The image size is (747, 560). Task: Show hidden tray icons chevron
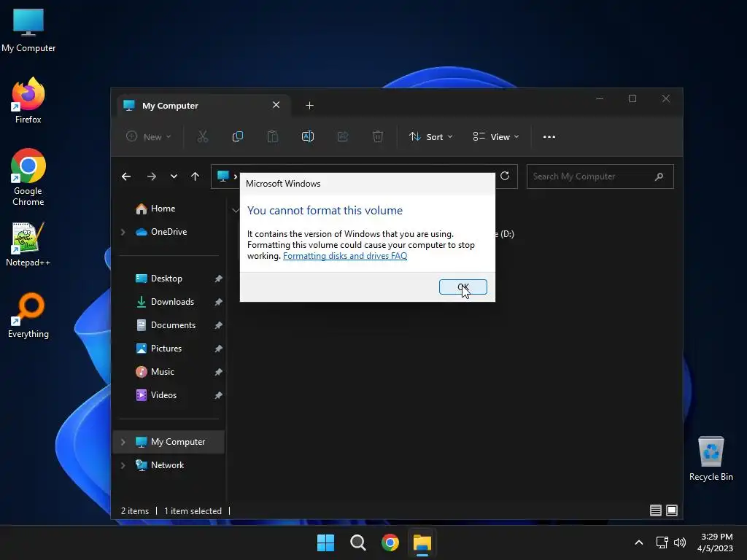coord(639,542)
